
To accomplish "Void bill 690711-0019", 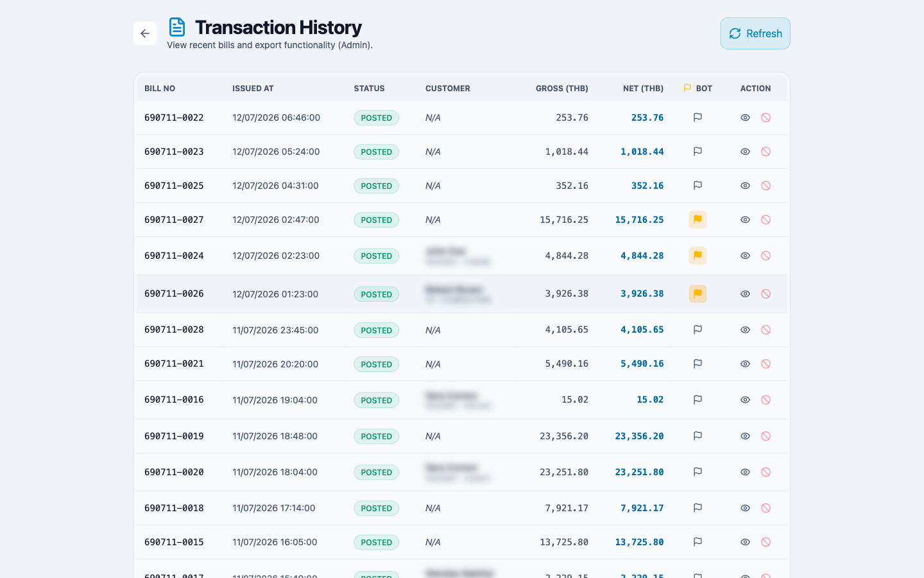I will 766,436.
